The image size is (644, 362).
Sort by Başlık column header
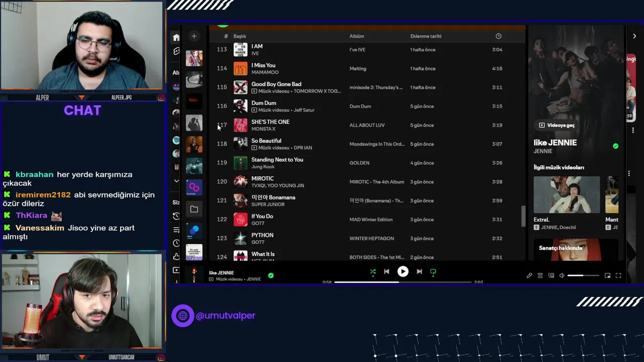pyautogui.click(x=239, y=36)
